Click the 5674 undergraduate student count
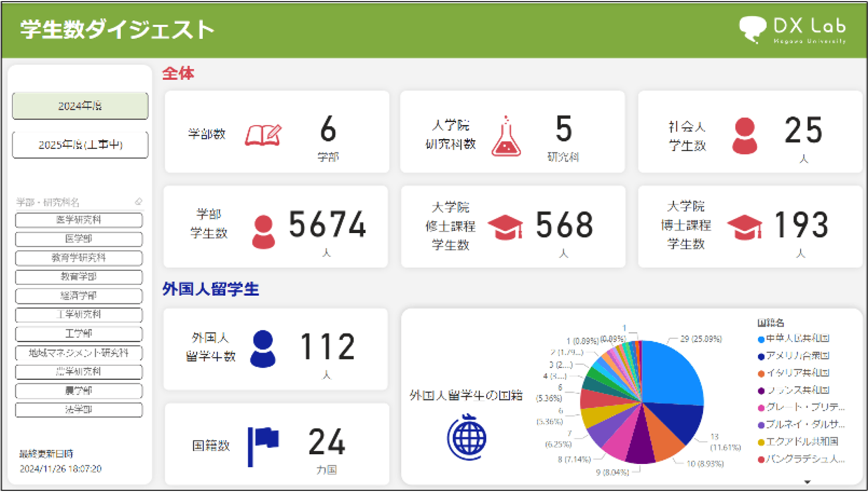This screenshot has height=492, width=868. pos(327,225)
